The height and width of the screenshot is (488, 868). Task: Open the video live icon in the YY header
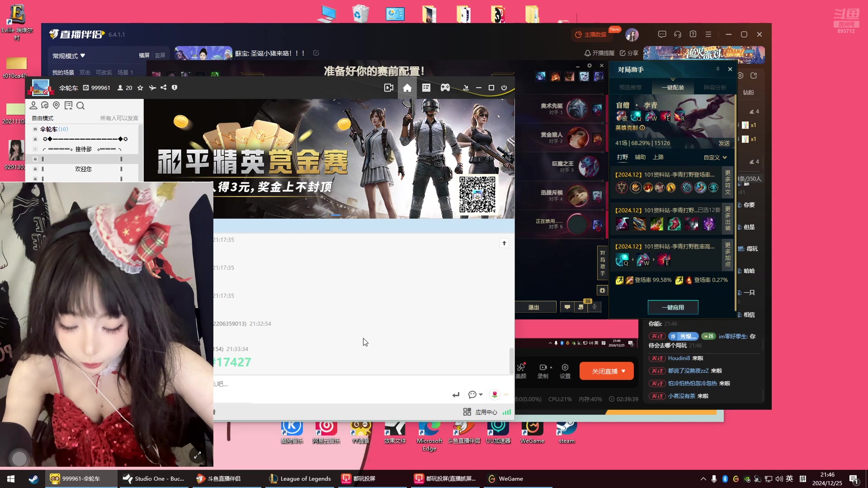coord(388,88)
